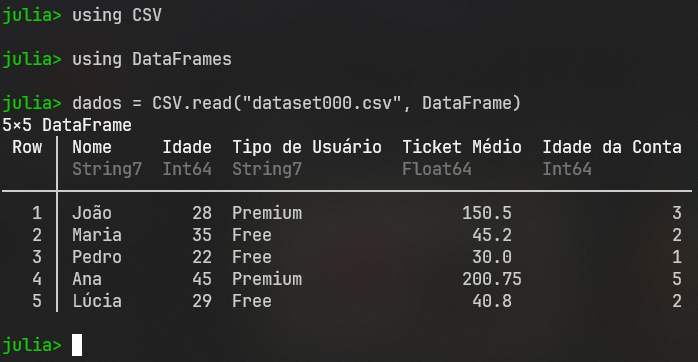Select the 'Idade' column header
This screenshot has height=362, width=698.
point(187,147)
